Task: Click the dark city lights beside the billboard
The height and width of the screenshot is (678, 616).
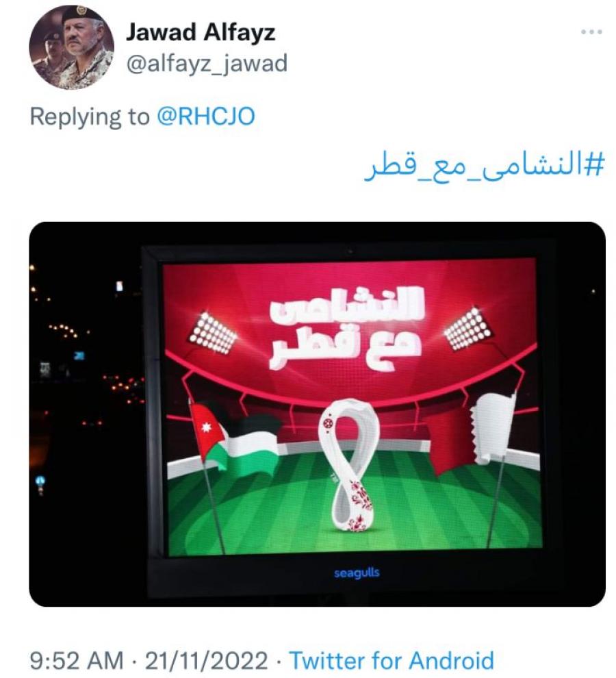Action: click(x=86, y=372)
